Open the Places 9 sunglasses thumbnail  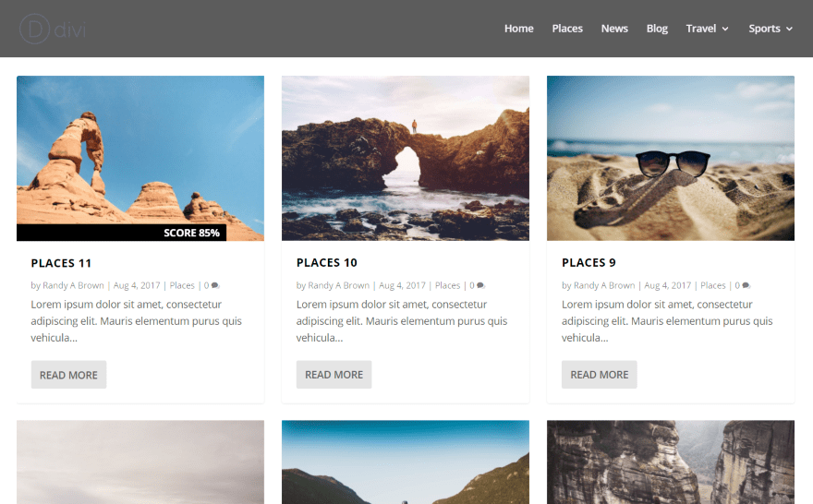(x=671, y=158)
